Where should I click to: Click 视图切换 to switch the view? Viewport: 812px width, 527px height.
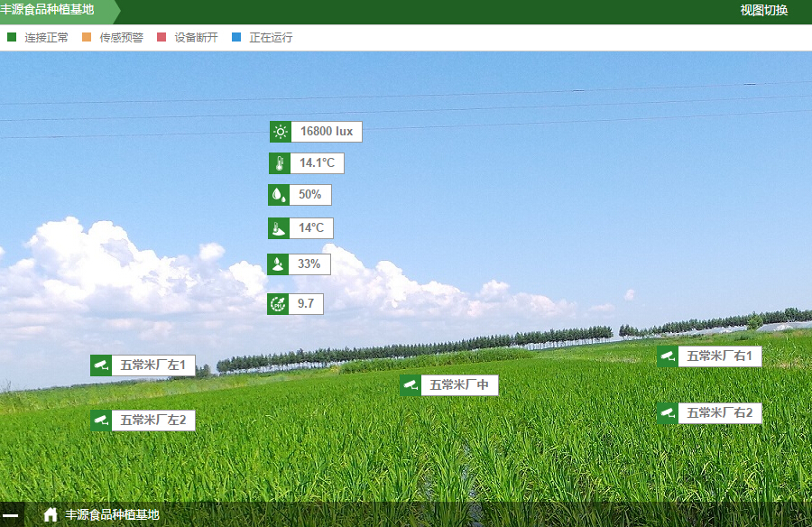coord(763,11)
